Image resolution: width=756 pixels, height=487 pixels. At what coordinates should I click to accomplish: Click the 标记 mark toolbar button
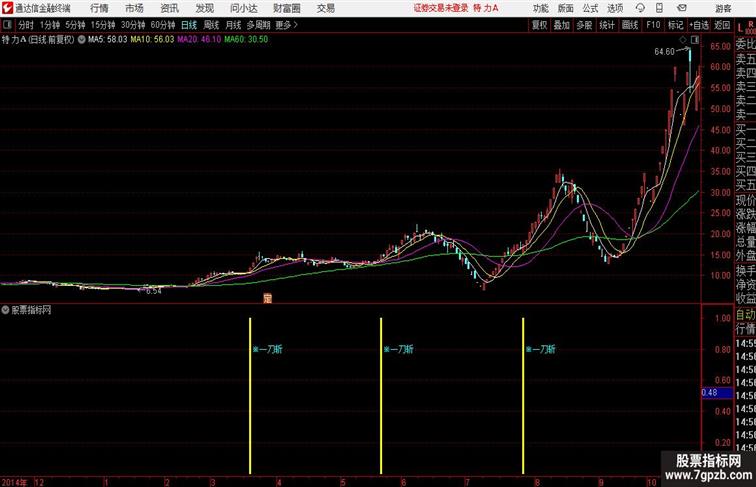[675, 25]
